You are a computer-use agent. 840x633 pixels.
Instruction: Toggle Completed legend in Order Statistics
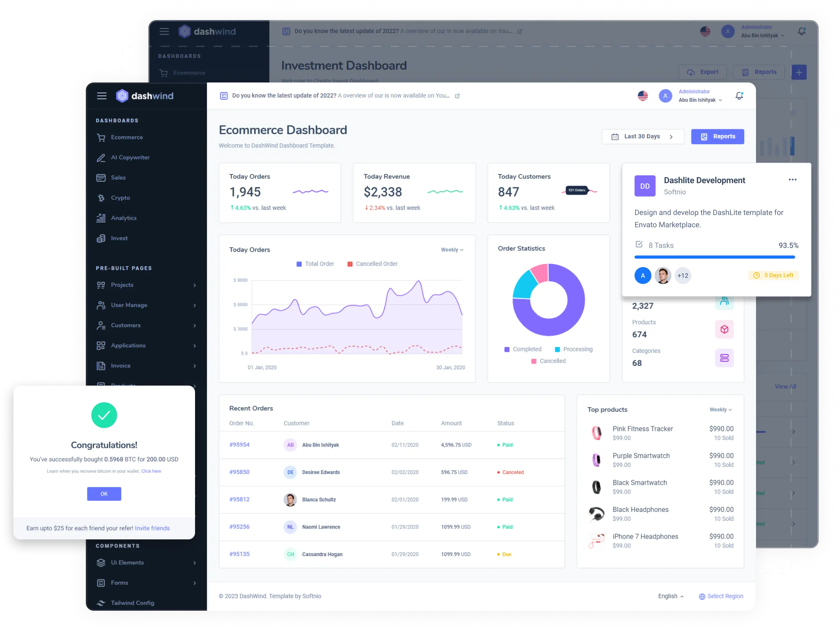(522, 349)
